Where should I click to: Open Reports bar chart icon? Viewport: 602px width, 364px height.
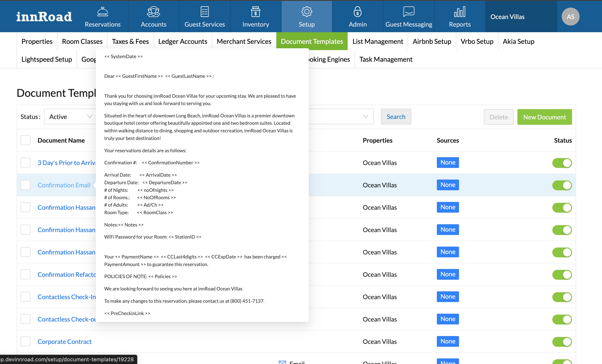[460, 11]
